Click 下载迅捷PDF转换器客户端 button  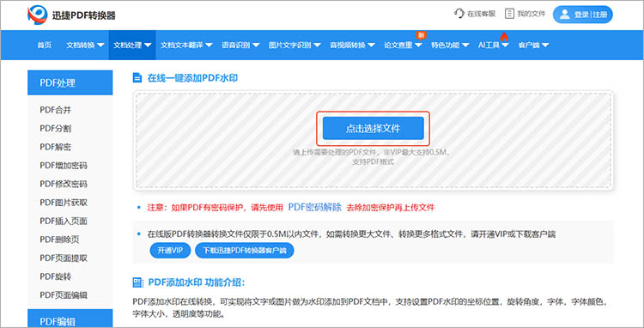click(x=245, y=250)
